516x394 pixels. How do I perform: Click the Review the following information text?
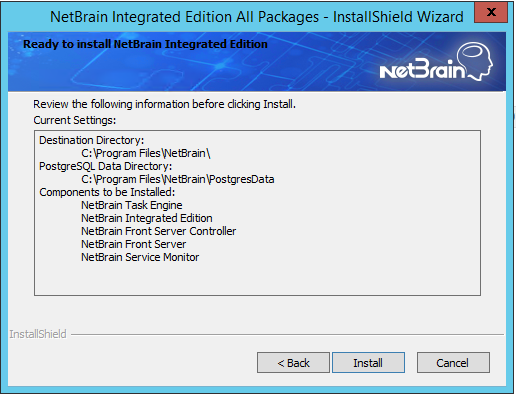164,104
